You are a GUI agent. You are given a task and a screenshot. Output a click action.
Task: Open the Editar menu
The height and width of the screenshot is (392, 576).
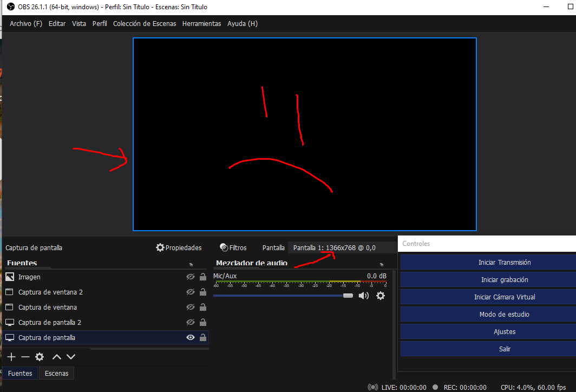tap(57, 23)
